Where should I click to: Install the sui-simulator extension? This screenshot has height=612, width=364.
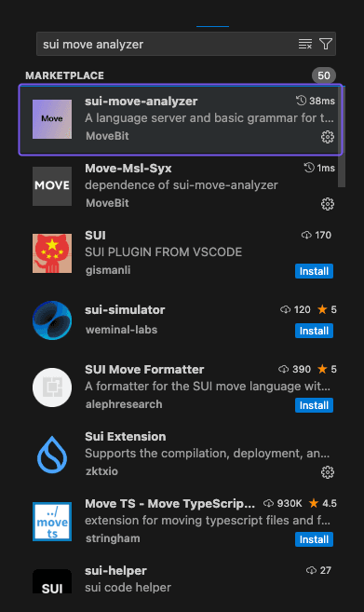tap(314, 331)
